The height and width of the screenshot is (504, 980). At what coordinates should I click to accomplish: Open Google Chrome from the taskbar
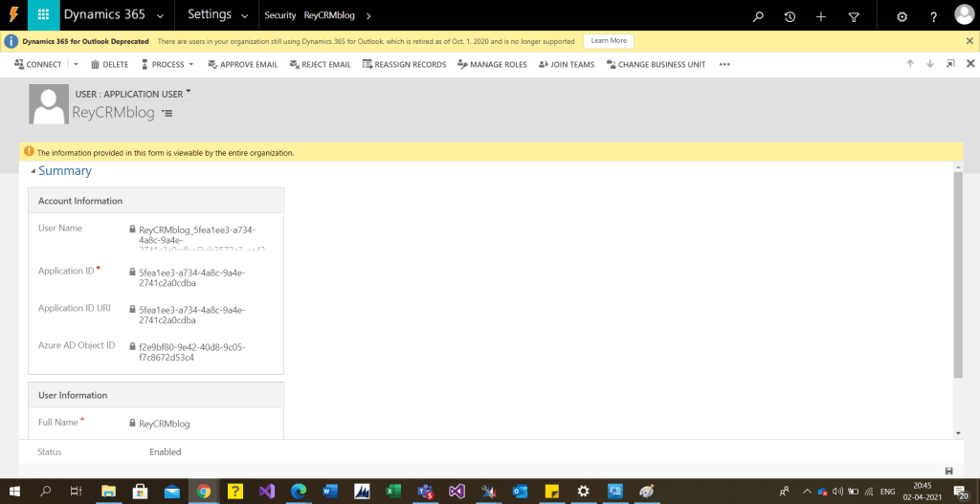[x=203, y=491]
